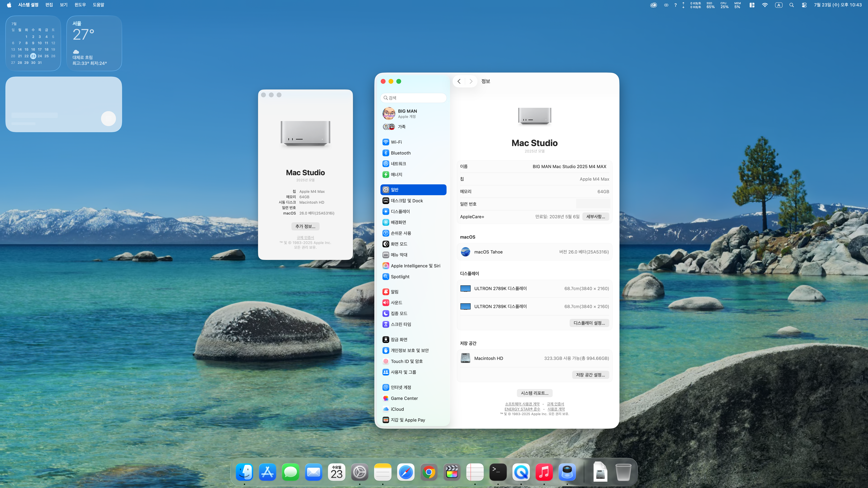Viewport: 868px width, 488px height.
Task: Select Game Center in sidebar
Action: (404, 398)
